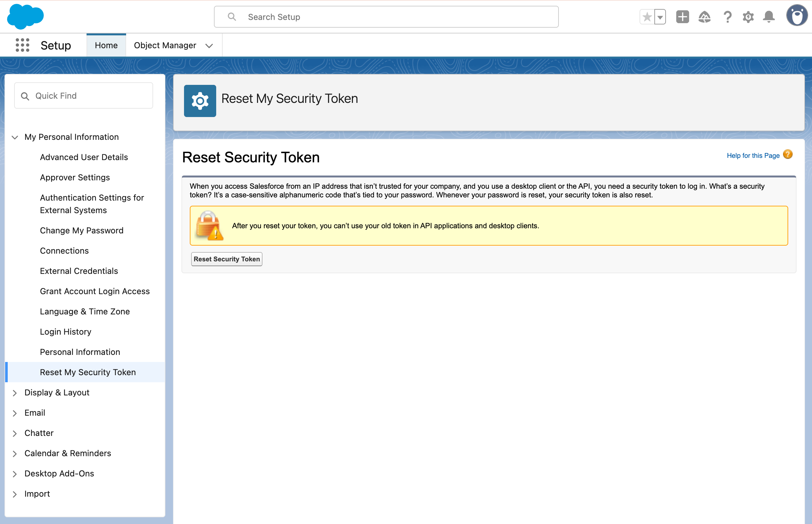Click the Setup app name label
Viewport: 812px width, 524px height.
coord(56,45)
